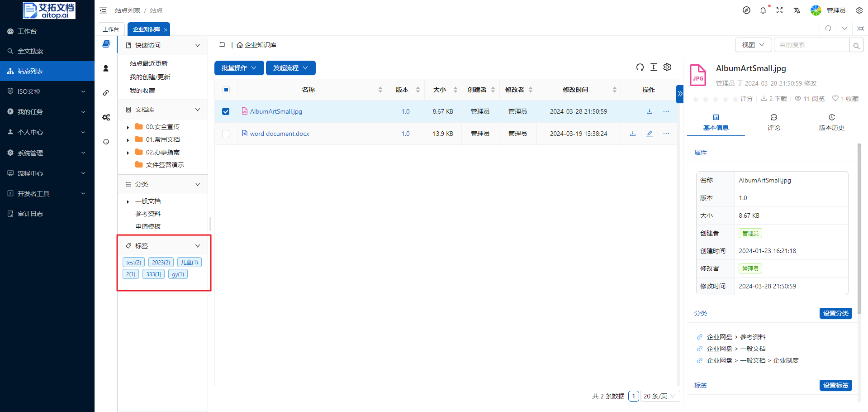This screenshot has height=412, width=868.
Task: Select ISO文控 in the sidebar menu
Action: coord(47,91)
